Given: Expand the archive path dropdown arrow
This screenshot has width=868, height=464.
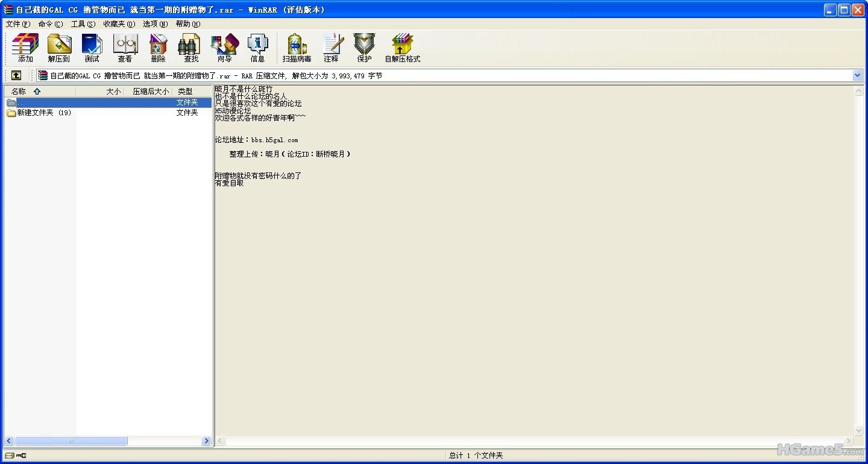Looking at the screenshot, I should pyautogui.click(x=857, y=75).
